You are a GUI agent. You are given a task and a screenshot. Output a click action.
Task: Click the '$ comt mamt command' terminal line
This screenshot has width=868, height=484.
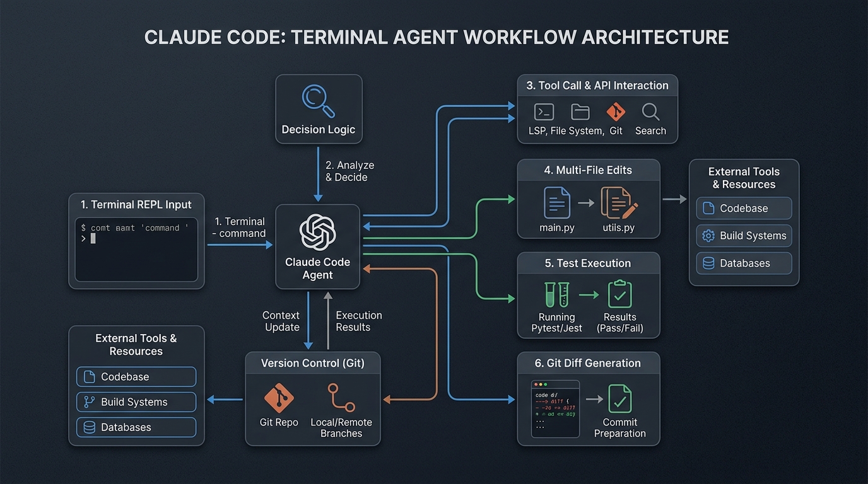tap(135, 228)
